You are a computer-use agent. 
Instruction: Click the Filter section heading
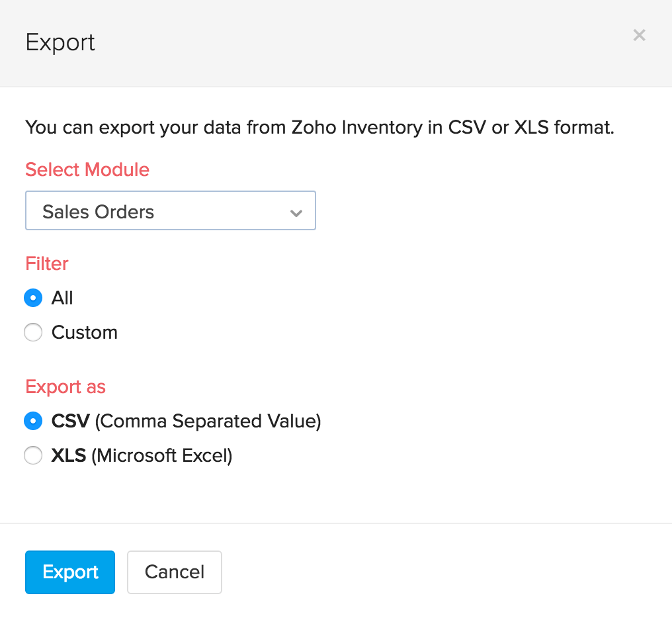(x=46, y=263)
